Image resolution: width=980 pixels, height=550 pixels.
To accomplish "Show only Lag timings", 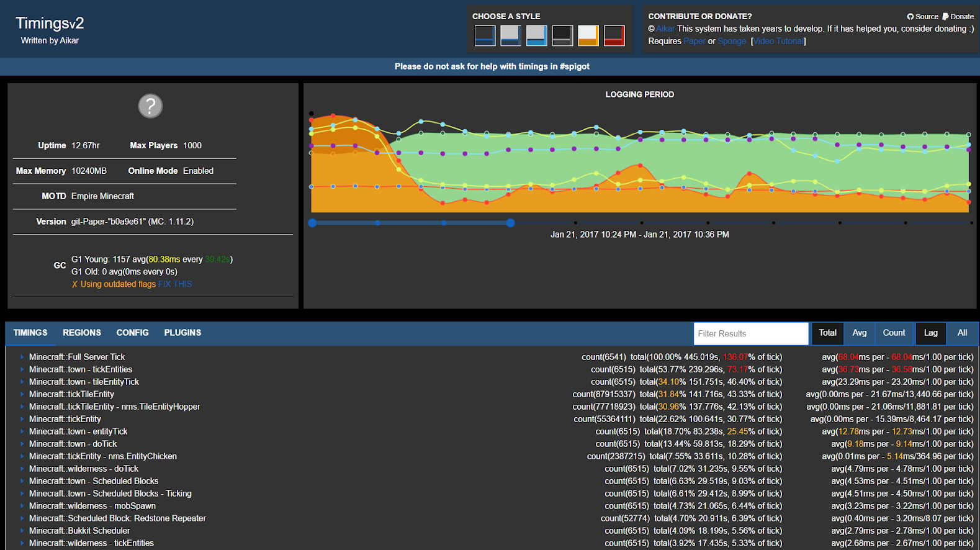I will point(931,333).
